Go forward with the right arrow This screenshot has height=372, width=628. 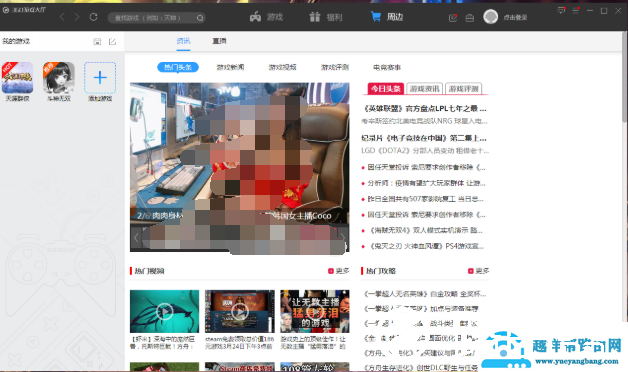coord(77,17)
